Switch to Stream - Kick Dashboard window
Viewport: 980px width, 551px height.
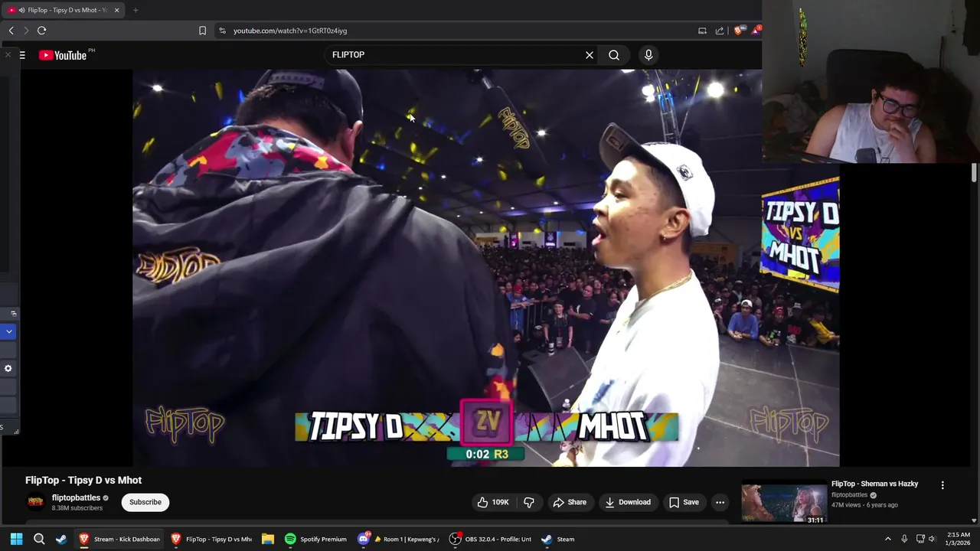coord(119,539)
